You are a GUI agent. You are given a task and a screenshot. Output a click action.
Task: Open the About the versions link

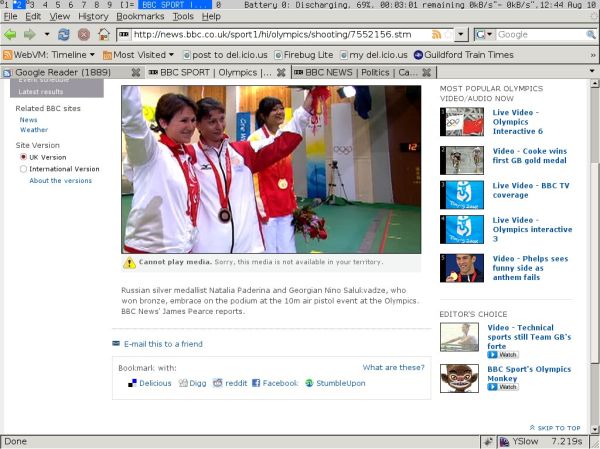tap(60, 181)
